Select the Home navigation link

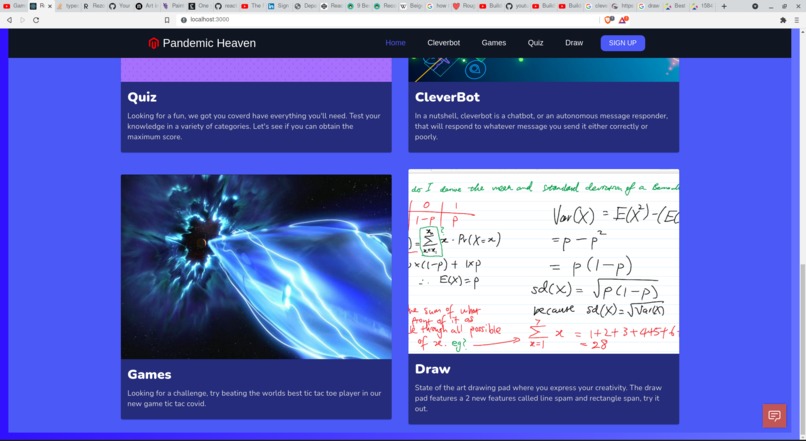[395, 43]
